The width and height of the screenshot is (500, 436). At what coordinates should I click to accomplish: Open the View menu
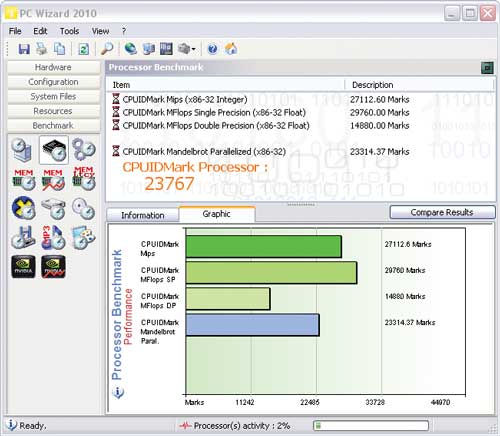(100, 31)
